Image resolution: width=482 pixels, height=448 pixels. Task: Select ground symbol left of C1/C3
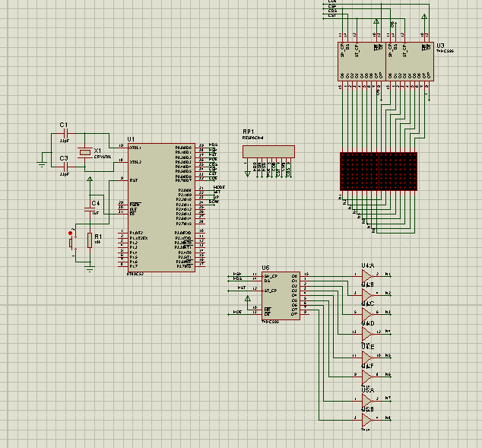(x=42, y=164)
